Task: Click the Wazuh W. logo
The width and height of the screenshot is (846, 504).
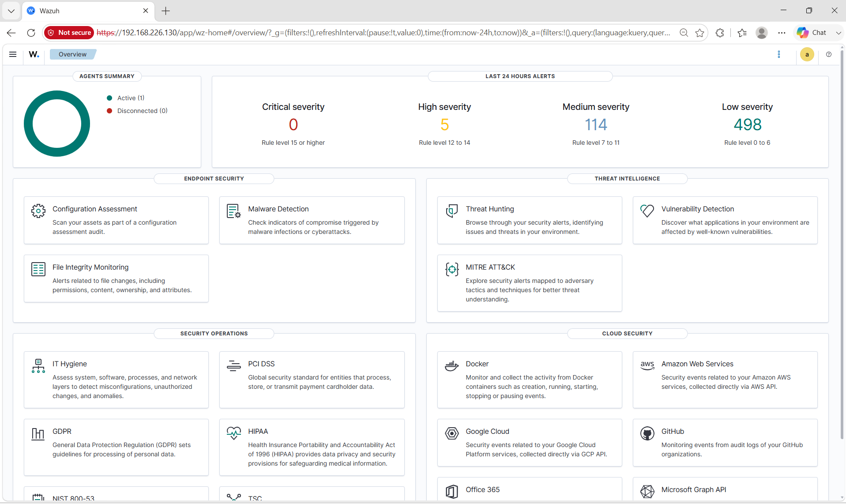Action: pos(34,54)
